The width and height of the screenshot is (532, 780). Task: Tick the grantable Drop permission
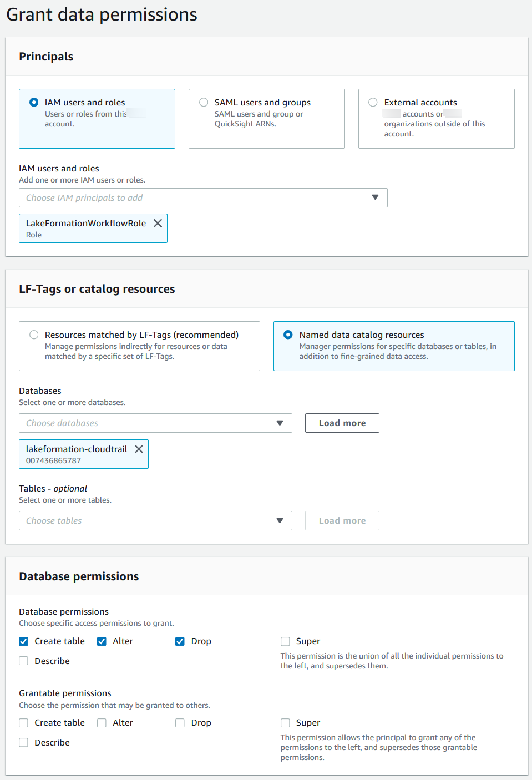(x=180, y=723)
